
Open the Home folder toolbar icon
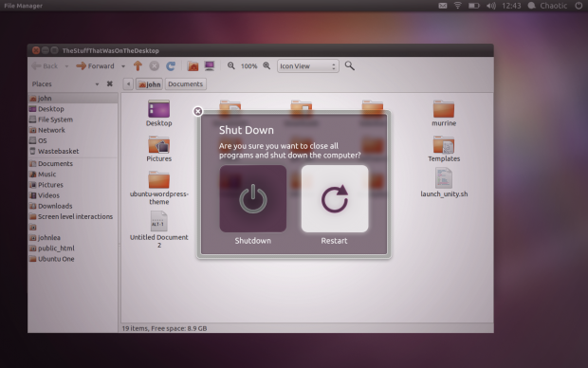point(193,66)
